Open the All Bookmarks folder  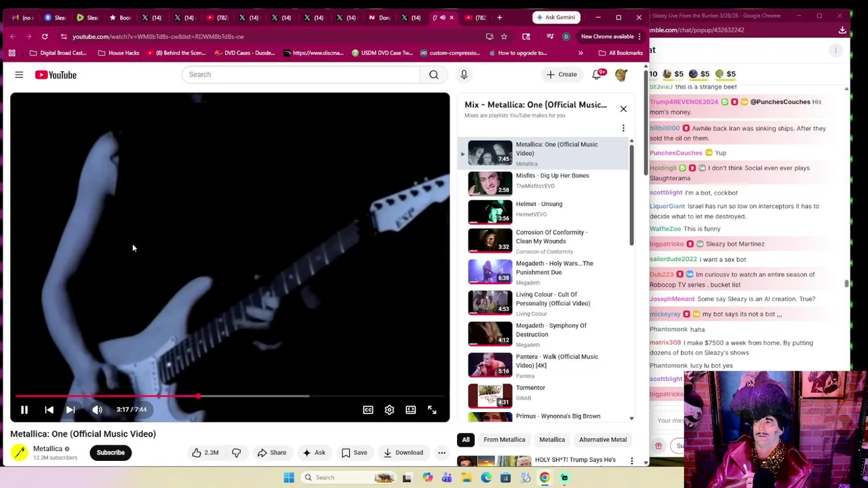tap(620, 53)
